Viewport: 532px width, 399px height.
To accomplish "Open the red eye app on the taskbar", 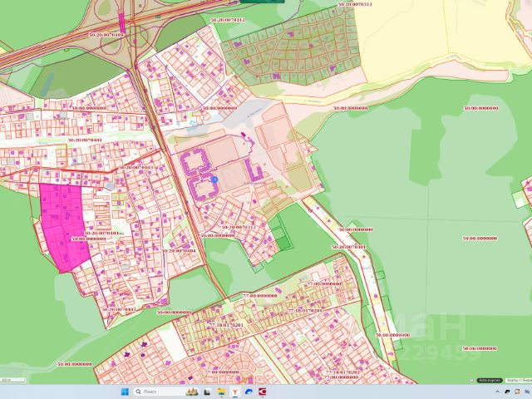I will point(263,392).
